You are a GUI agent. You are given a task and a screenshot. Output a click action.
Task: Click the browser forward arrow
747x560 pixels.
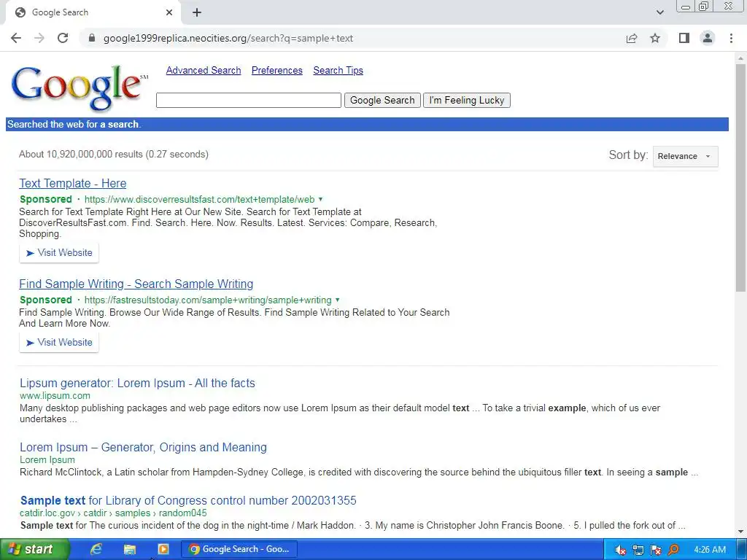pyautogui.click(x=39, y=38)
